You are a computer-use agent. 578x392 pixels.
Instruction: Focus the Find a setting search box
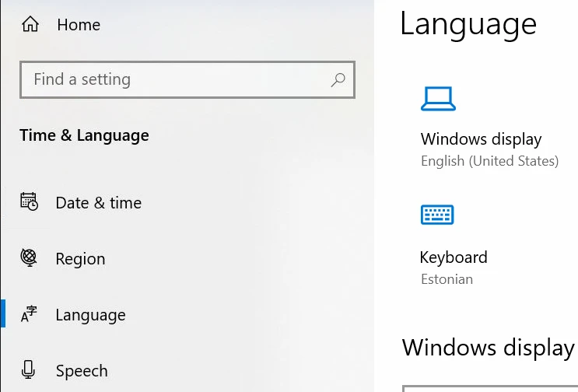[x=187, y=79]
